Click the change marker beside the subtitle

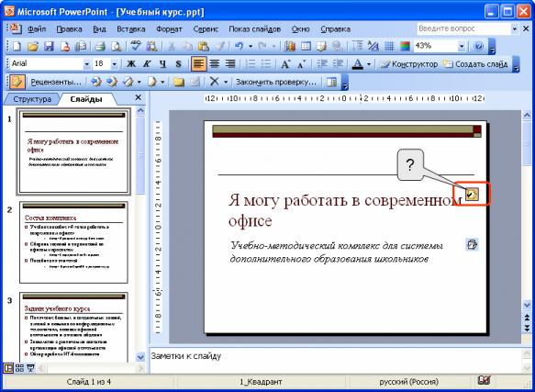click(x=473, y=244)
